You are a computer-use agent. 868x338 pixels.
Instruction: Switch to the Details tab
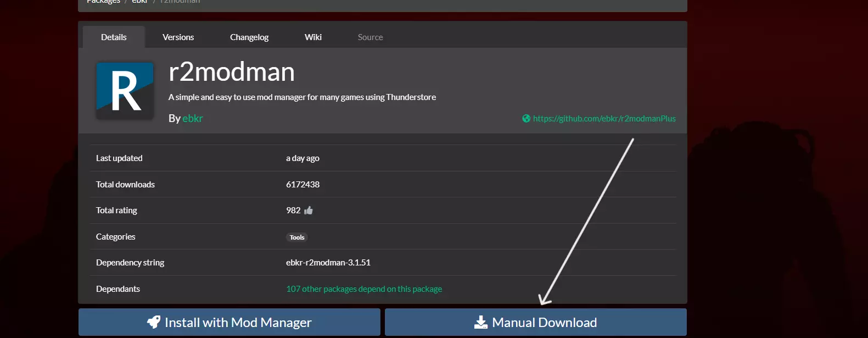(x=114, y=37)
